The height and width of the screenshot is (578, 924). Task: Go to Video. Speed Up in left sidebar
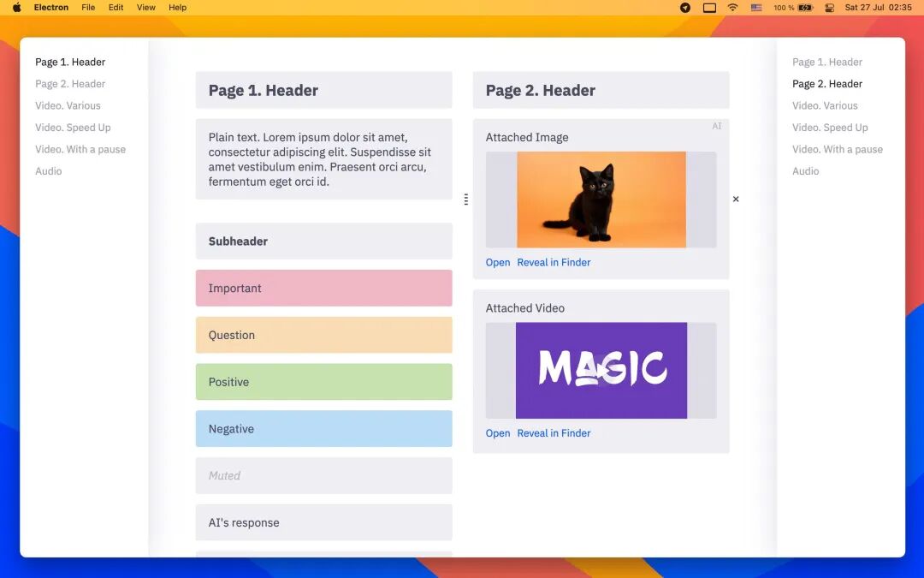tap(73, 128)
